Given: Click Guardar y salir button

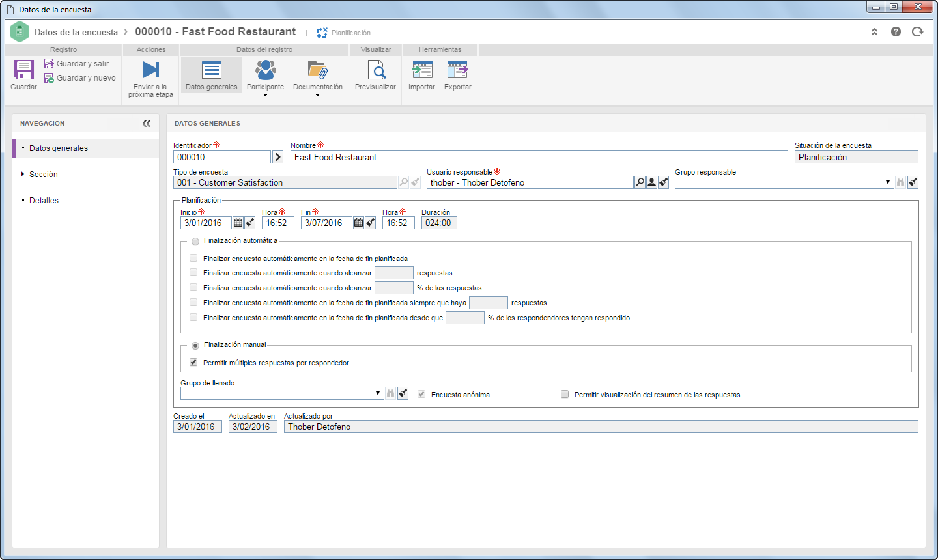Looking at the screenshot, I should (76, 64).
